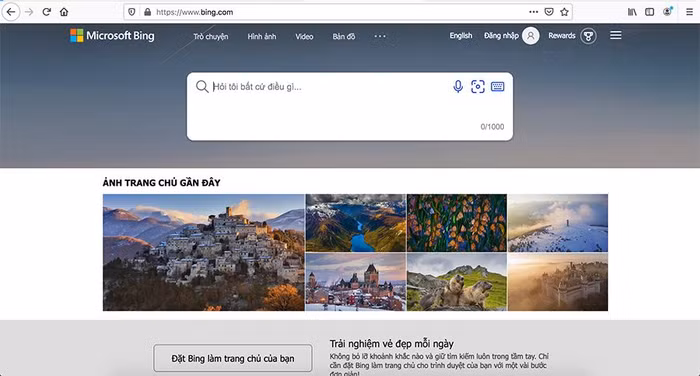Open the Hình ảnh tab
This screenshot has width=700, height=376.
262,37
